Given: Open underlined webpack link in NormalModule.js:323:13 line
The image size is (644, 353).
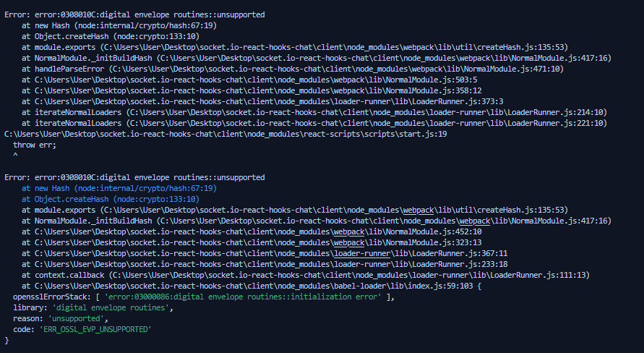Looking at the screenshot, I should [x=348, y=242].
